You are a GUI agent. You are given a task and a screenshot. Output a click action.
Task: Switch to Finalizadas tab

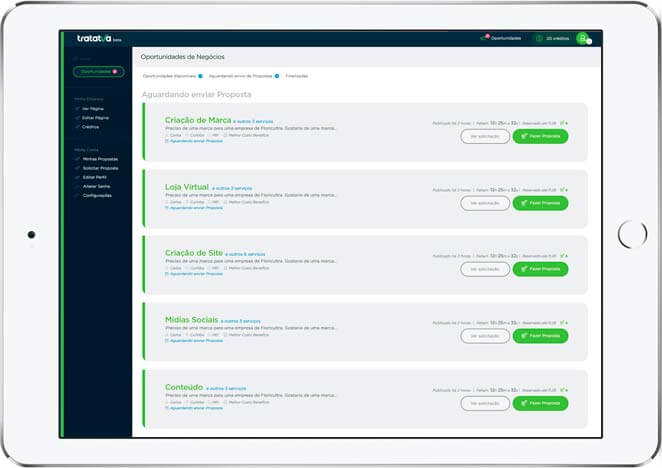[297, 76]
